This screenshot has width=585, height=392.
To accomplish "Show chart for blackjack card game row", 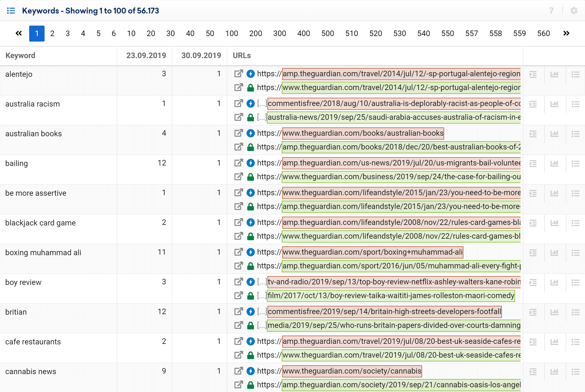I will 554,223.
